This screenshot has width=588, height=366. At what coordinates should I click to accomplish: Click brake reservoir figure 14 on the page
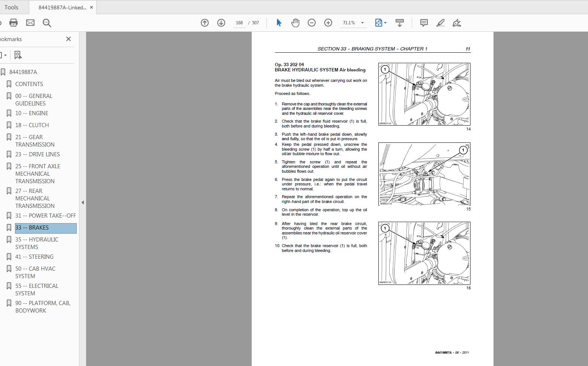coord(424,94)
